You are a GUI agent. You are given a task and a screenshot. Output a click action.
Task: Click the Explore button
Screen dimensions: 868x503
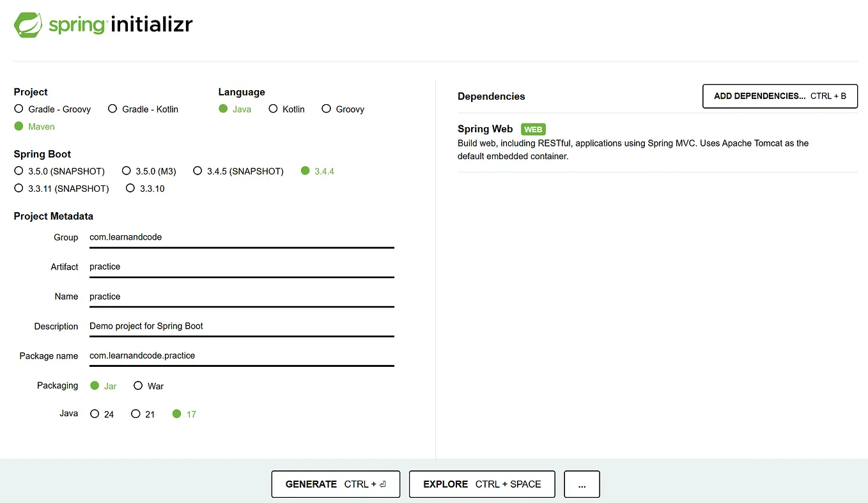tap(481, 484)
